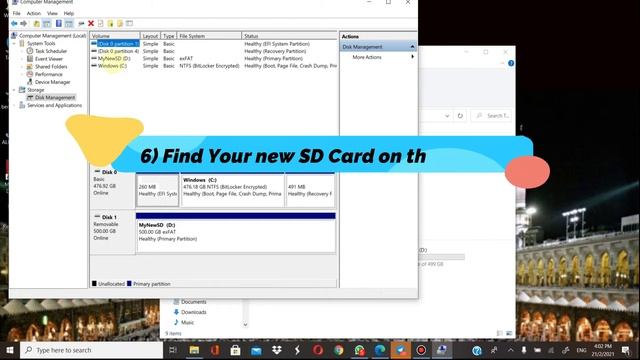Open the Action menu

(x=34, y=13)
